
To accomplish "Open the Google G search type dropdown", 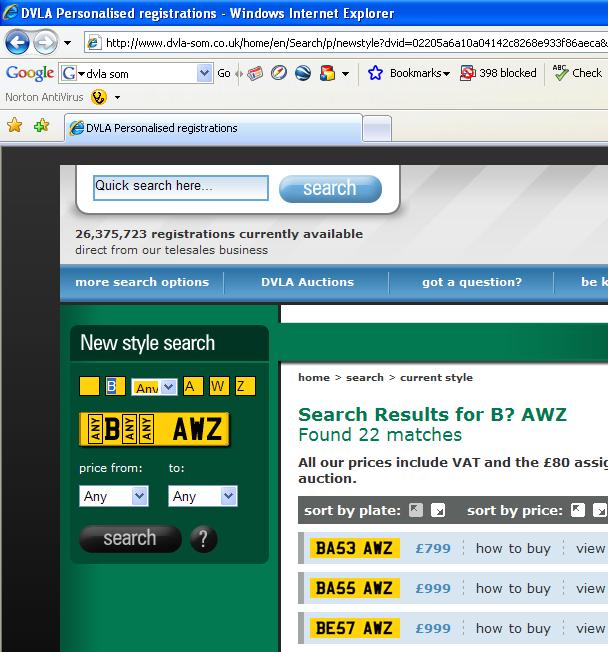I will pos(73,74).
